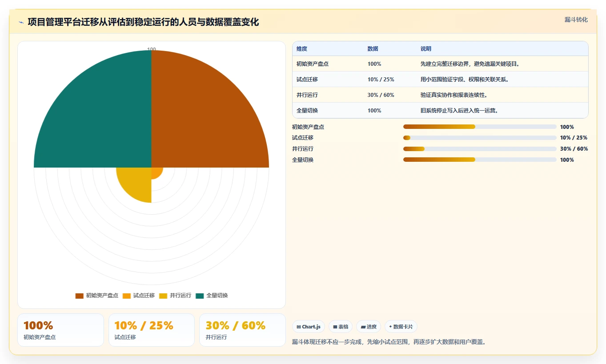Click the 漏斗转化 label in header

point(576,20)
